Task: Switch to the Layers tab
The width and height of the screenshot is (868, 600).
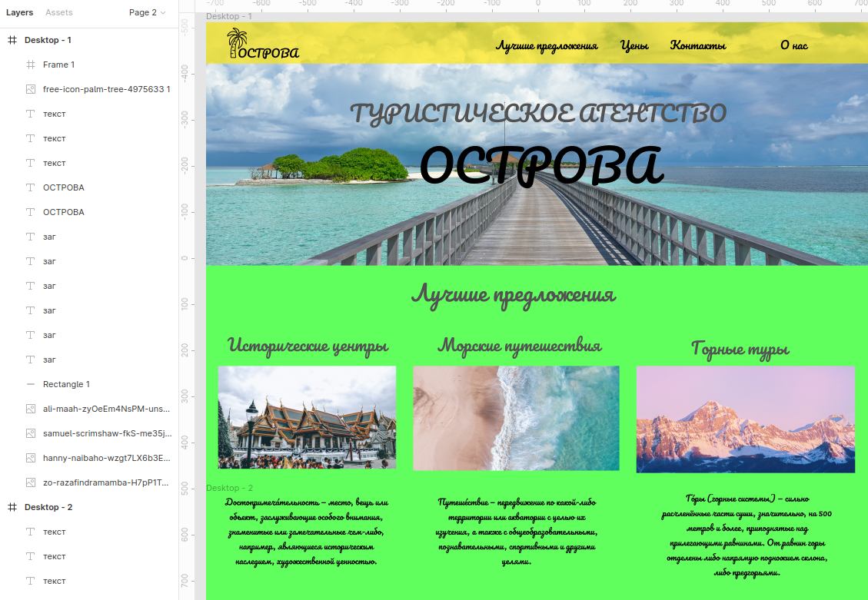Action: [19, 12]
